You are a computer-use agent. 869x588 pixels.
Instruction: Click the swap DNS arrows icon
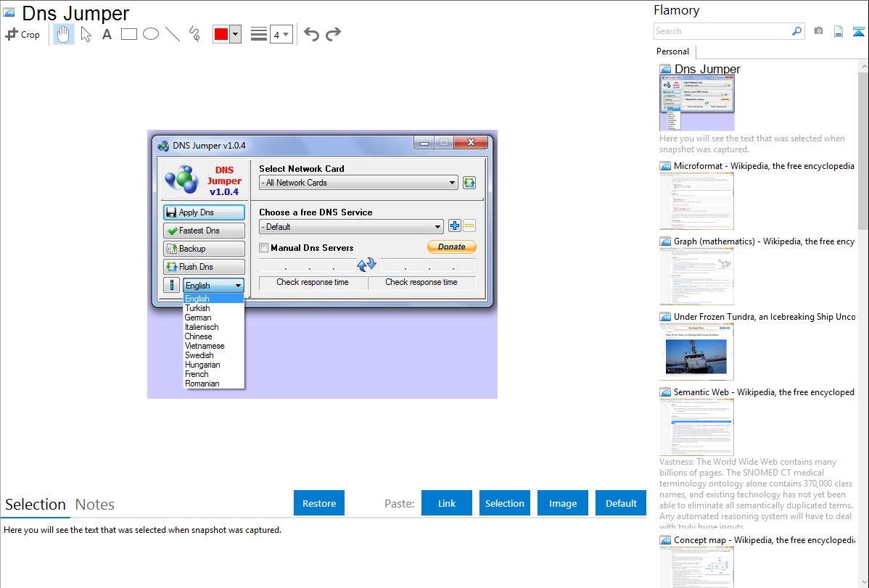tap(366, 265)
